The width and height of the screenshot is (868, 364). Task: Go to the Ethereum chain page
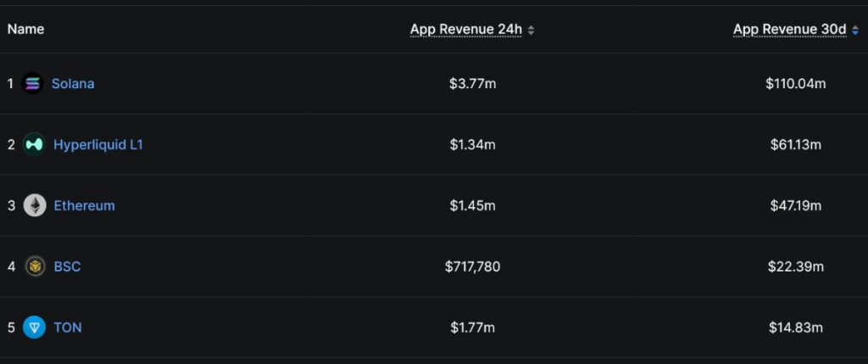(x=84, y=205)
